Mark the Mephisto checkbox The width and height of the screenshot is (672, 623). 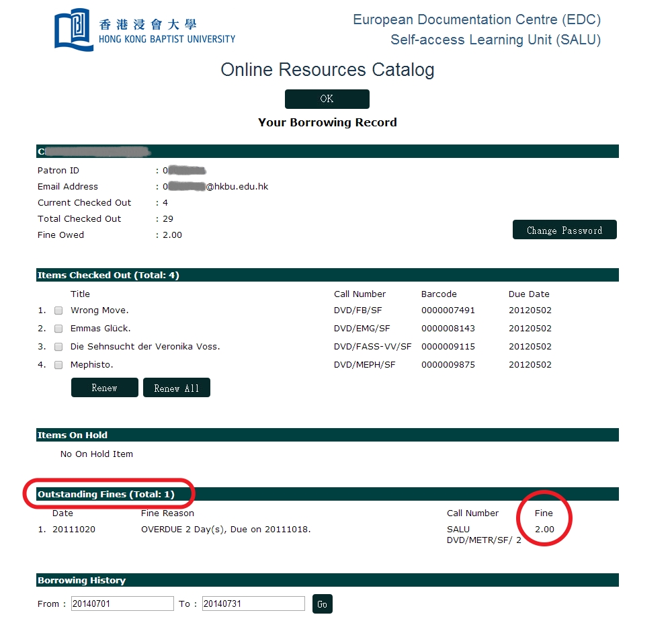pyautogui.click(x=58, y=365)
